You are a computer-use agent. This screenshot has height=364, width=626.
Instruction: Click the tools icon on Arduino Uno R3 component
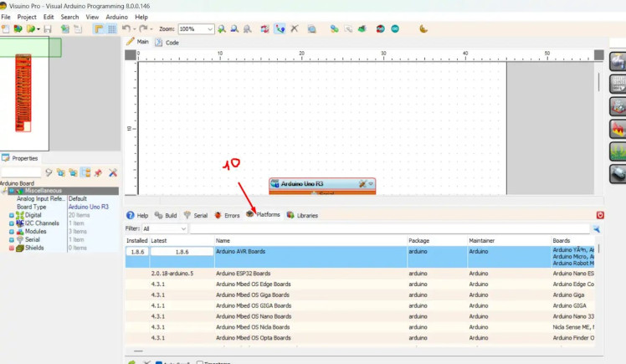pyautogui.click(x=362, y=183)
